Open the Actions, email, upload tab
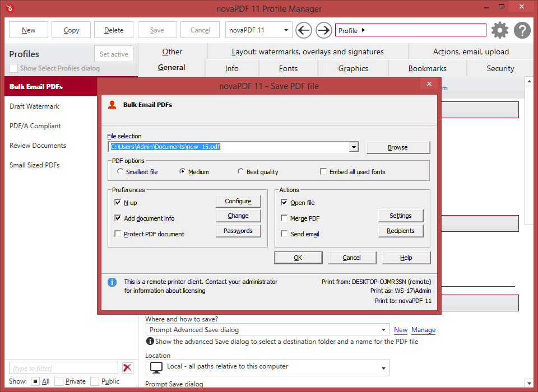The height and width of the screenshot is (392, 538). point(471,52)
